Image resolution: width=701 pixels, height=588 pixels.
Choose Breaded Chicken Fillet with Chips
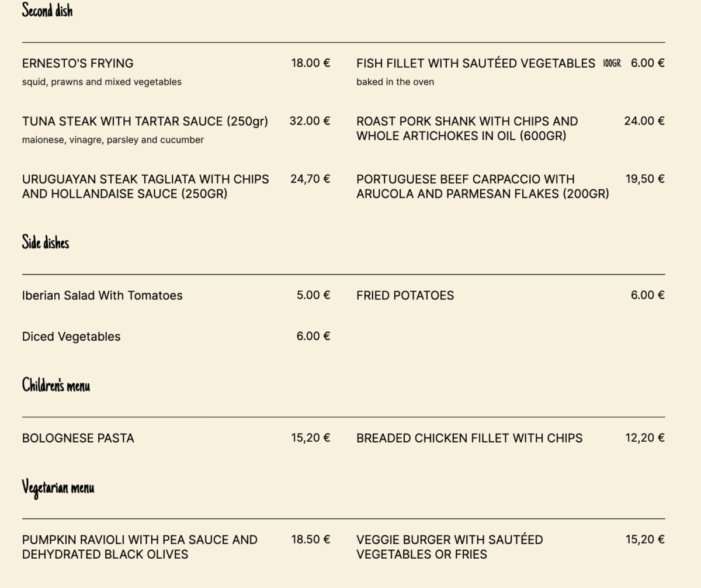469,438
